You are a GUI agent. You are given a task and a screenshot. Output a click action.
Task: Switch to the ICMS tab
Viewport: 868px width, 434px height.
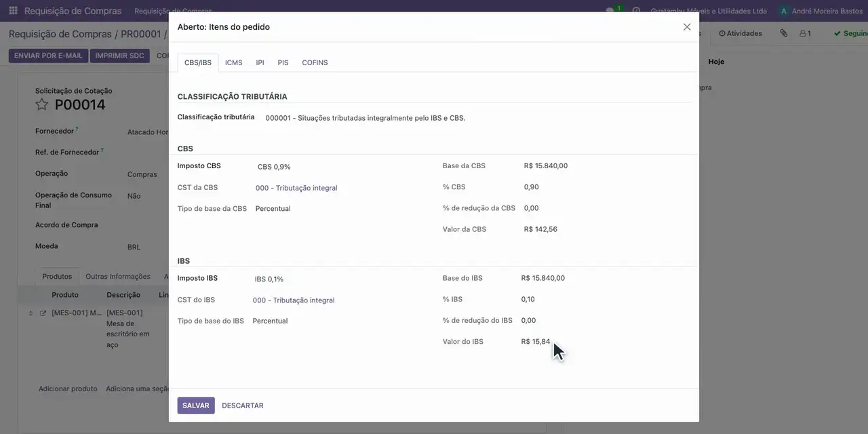[x=234, y=62]
